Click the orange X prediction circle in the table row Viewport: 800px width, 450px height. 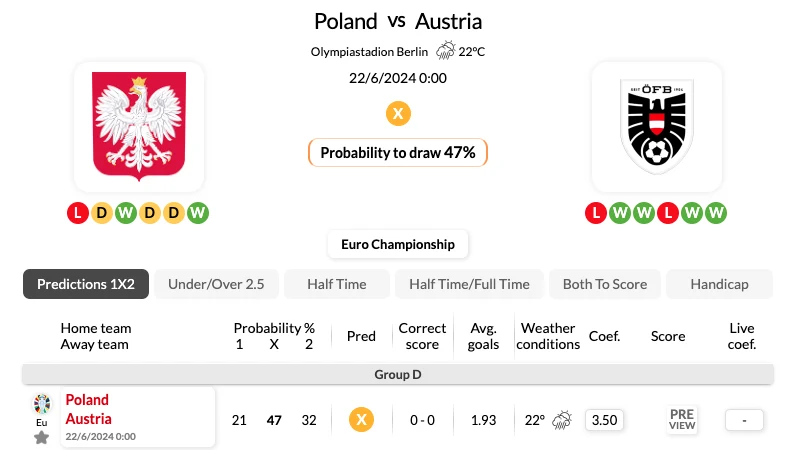click(361, 420)
